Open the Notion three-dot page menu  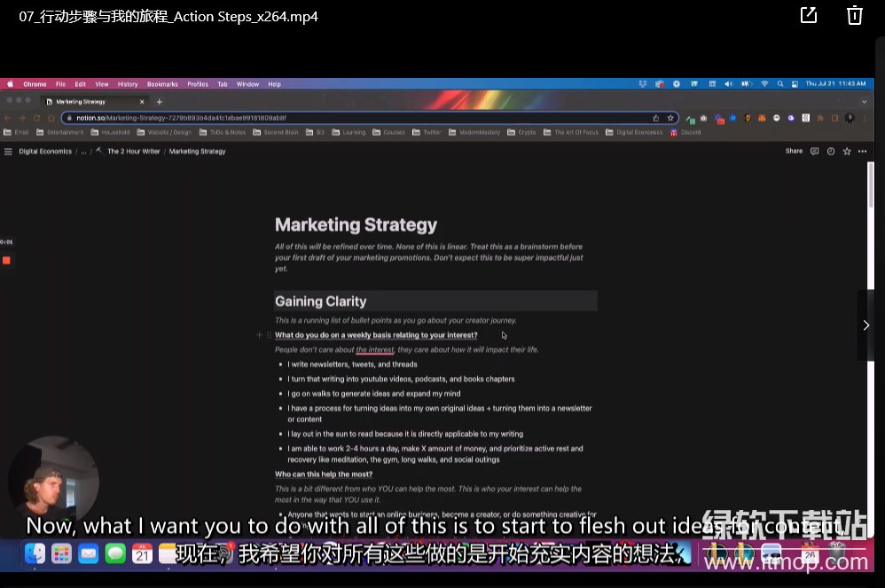point(862,152)
